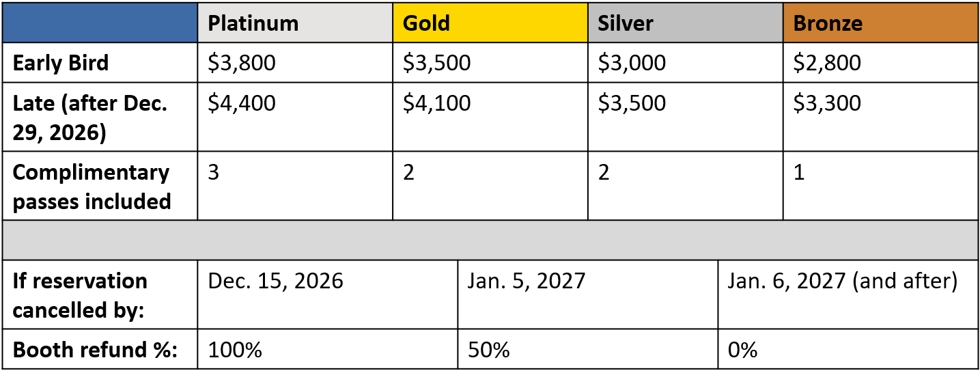Click the Platinum column header
Image resolution: width=980 pixels, height=371 pixels.
pyautogui.click(x=295, y=23)
